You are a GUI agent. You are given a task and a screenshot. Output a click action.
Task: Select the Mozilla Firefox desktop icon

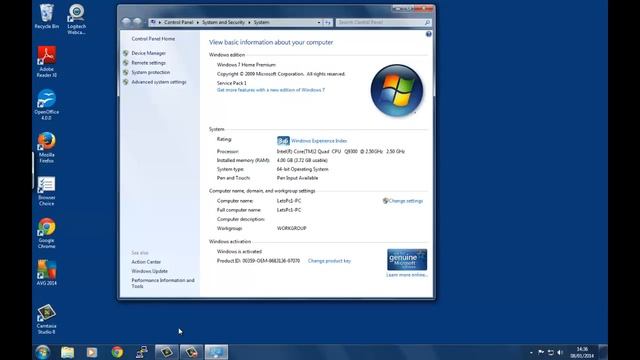coord(47,147)
